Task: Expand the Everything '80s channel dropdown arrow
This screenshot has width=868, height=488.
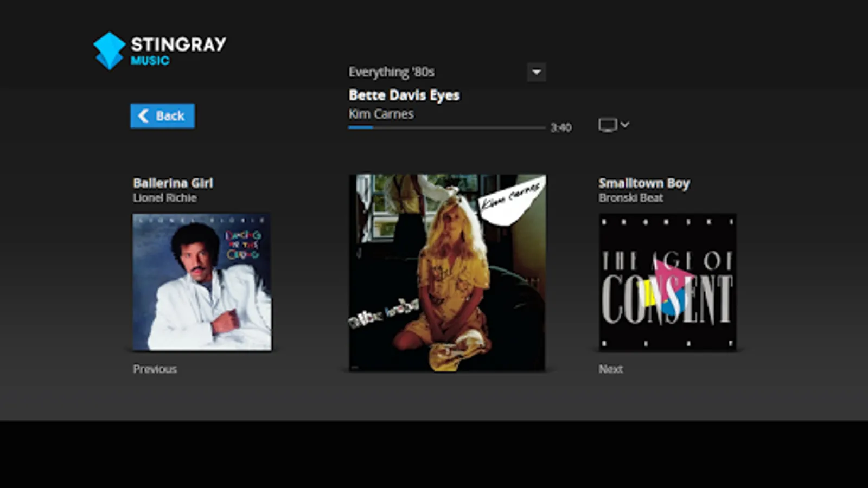Action: pos(536,72)
